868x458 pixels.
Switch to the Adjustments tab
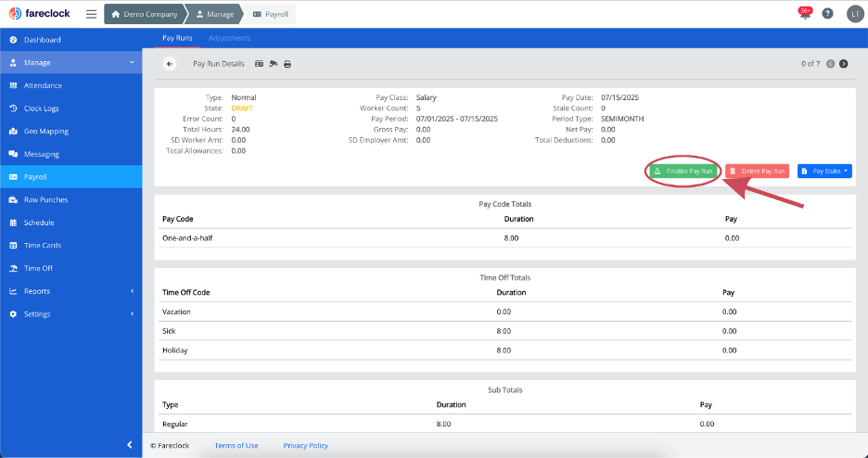point(229,38)
